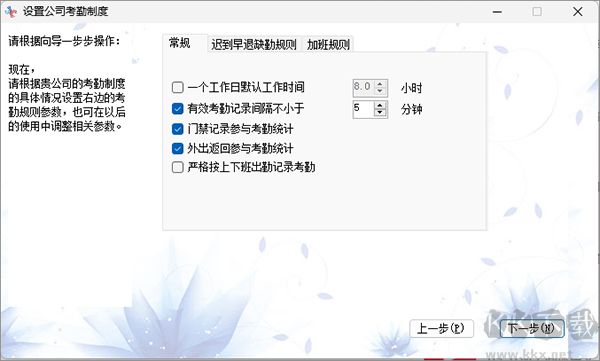Click the down arrow of hours spinner

(x=380, y=91)
